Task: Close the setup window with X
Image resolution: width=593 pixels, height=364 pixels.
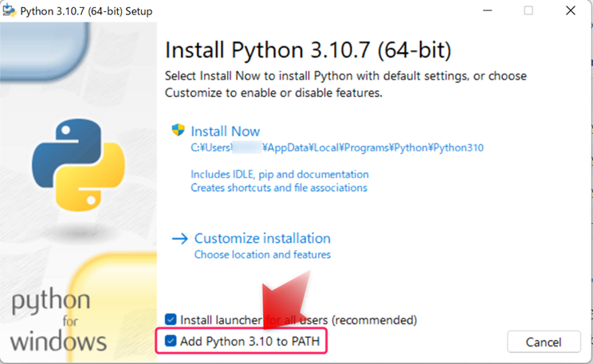Action: [x=570, y=12]
